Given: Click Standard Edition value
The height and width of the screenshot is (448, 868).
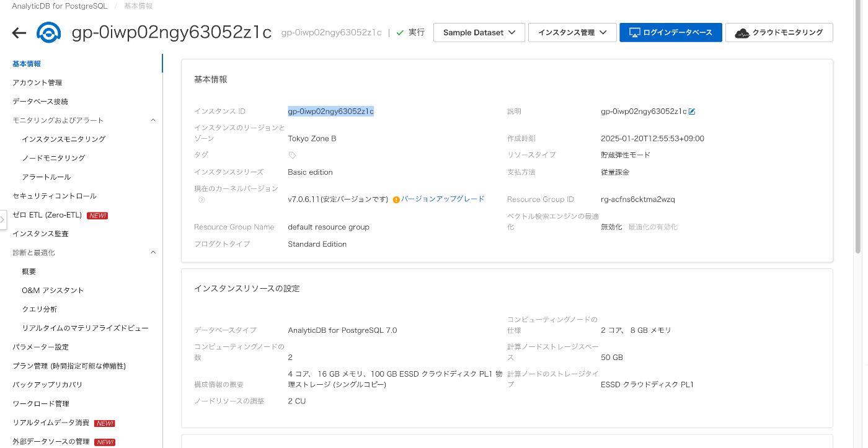Looking at the screenshot, I should tap(317, 244).
